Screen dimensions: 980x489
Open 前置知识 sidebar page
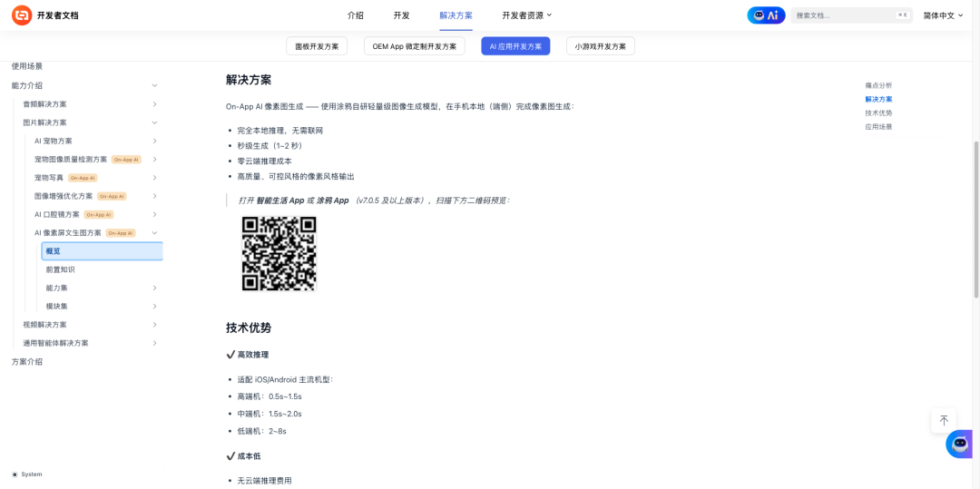[60, 269]
